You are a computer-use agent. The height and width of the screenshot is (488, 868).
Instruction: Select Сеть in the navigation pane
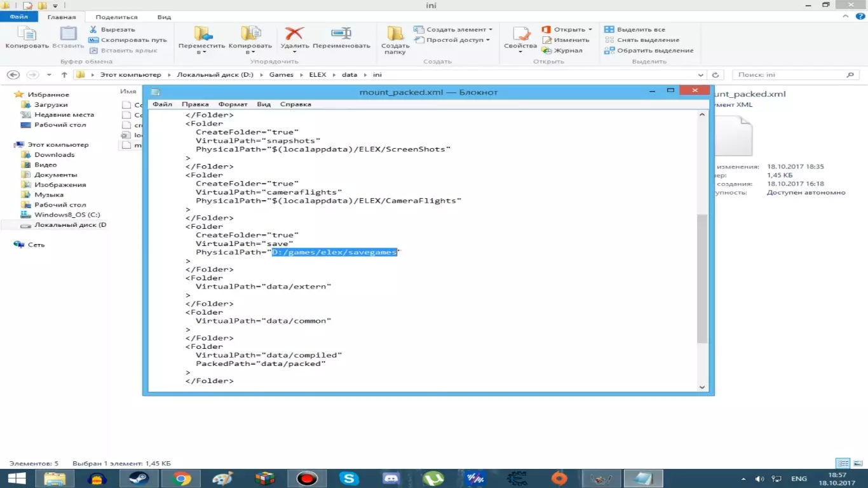(x=36, y=245)
